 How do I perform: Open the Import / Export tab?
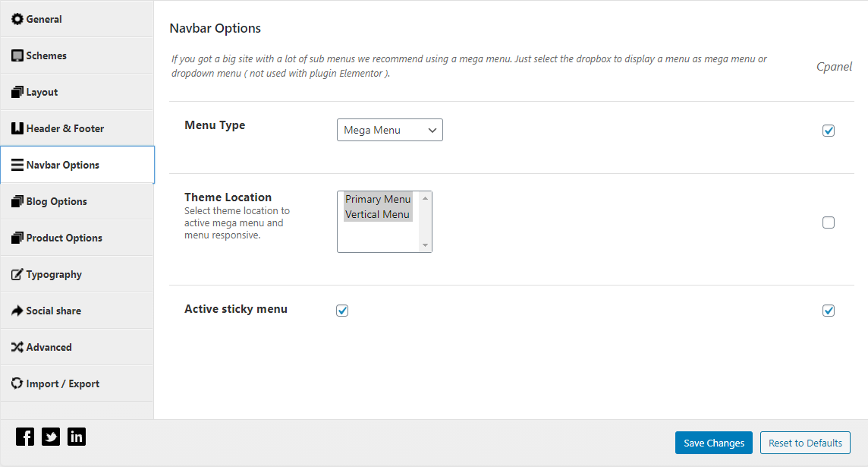[77, 383]
